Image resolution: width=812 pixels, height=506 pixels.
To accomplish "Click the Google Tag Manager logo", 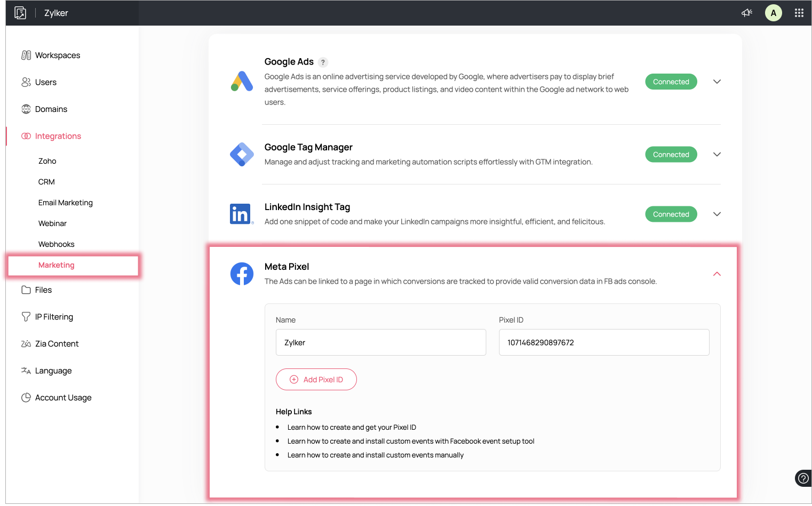I will click(x=242, y=155).
